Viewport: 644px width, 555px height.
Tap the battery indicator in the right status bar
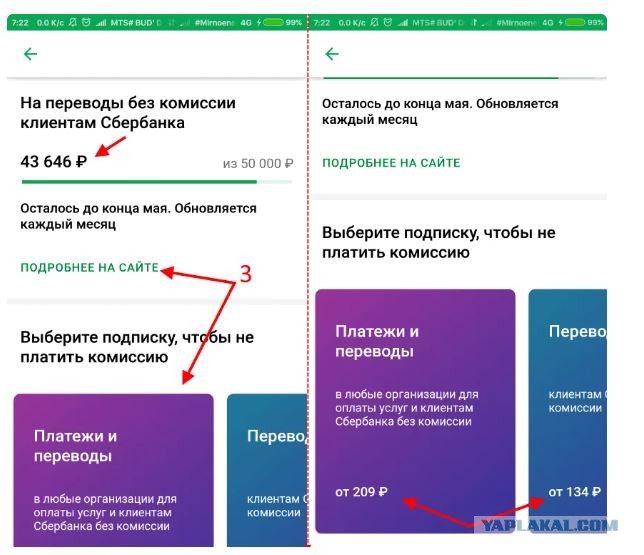tap(574, 22)
